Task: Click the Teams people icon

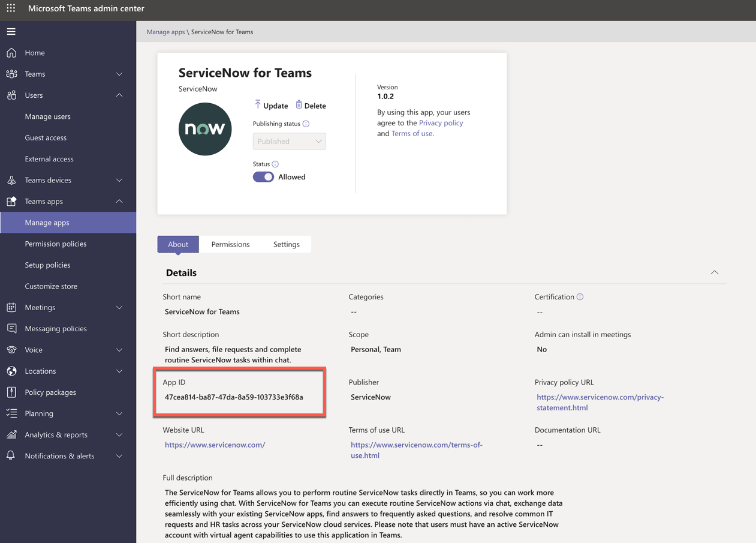Action: 11,74
